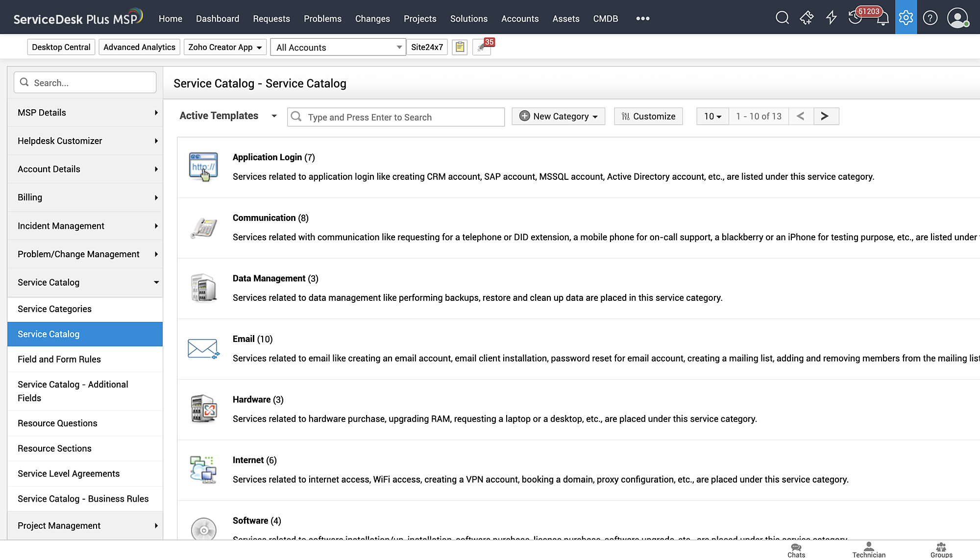Change the rows per page dropdown

[x=712, y=116]
